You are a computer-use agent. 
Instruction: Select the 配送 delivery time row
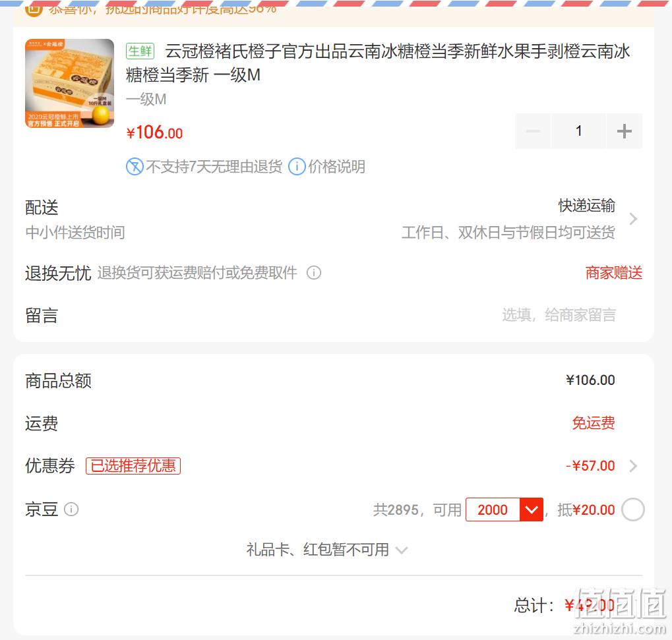tap(333, 219)
